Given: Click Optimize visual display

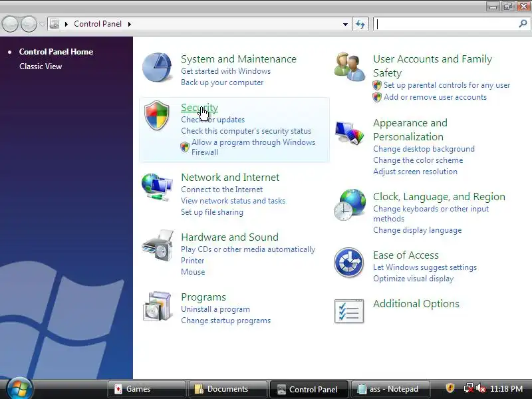Looking at the screenshot, I should coord(413,279).
